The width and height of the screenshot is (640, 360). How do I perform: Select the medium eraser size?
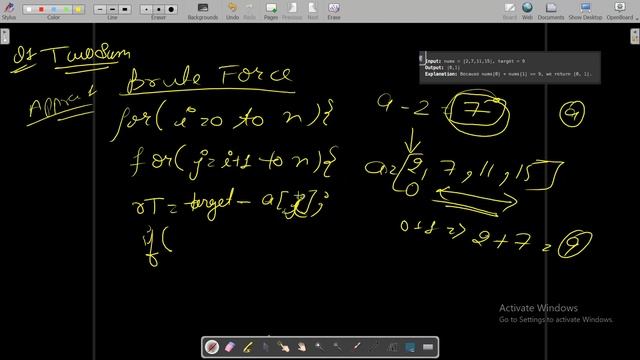click(158, 9)
